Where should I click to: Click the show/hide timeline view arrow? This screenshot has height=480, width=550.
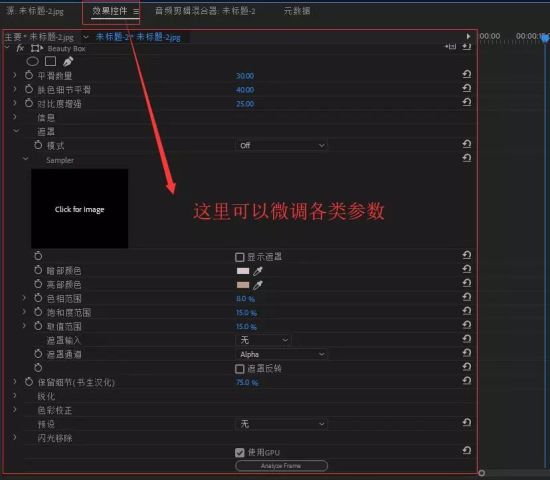click(468, 36)
